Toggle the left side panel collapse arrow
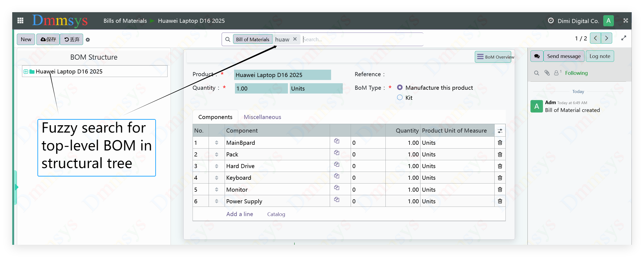The image size is (644, 257). tap(16, 187)
